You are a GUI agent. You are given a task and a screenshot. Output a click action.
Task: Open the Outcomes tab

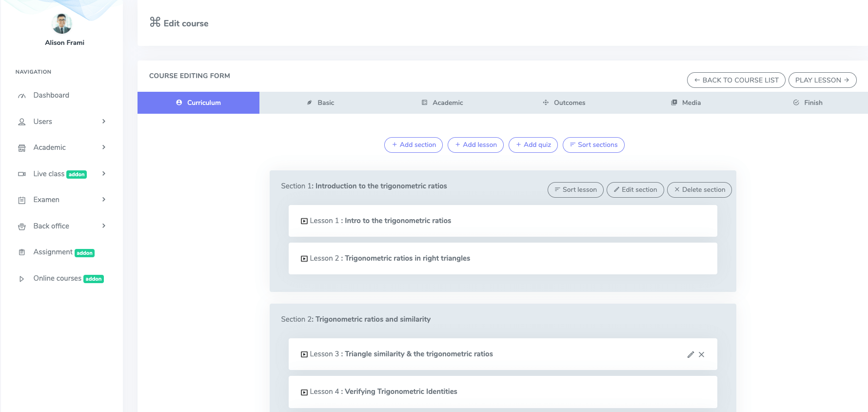564,103
